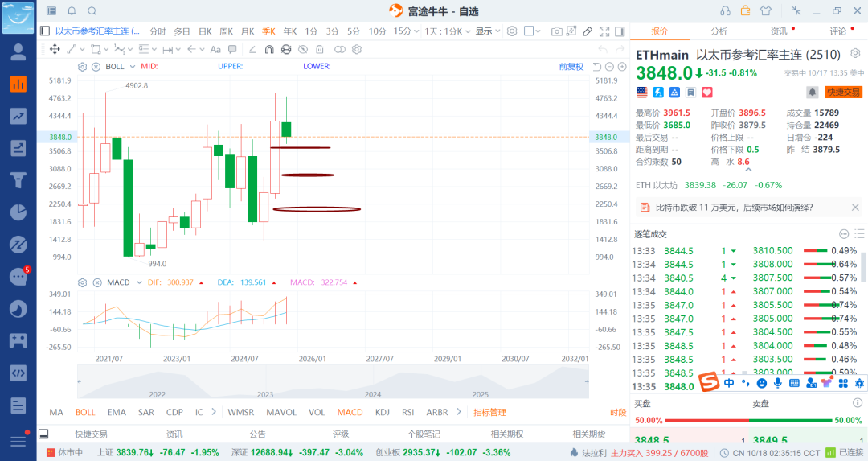Select the move crosshair drawing tool
Image resolution: width=868 pixels, height=461 pixels.
coord(55,49)
